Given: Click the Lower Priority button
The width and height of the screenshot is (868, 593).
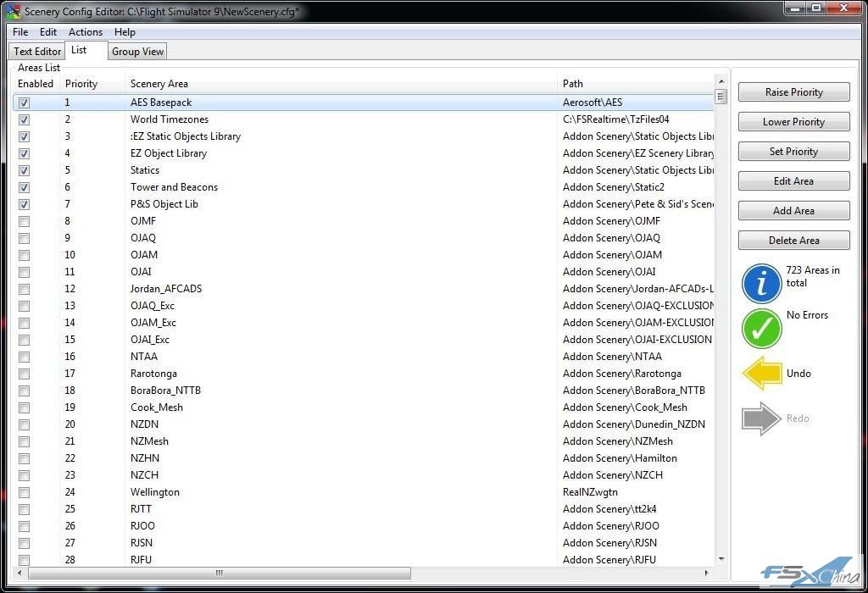Looking at the screenshot, I should 793,122.
